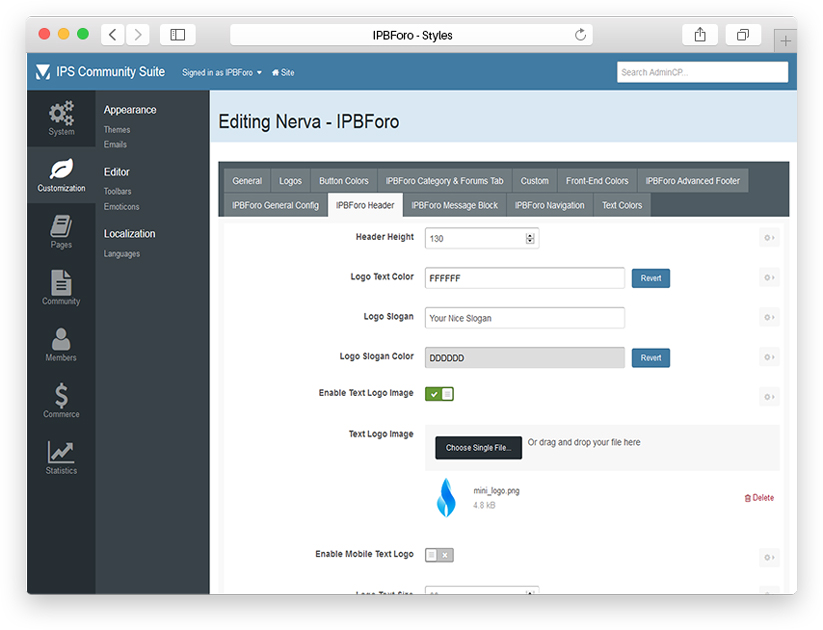The image size is (823, 630).
Task: Open the Front-End Colors tab
Action: point(597,181)
